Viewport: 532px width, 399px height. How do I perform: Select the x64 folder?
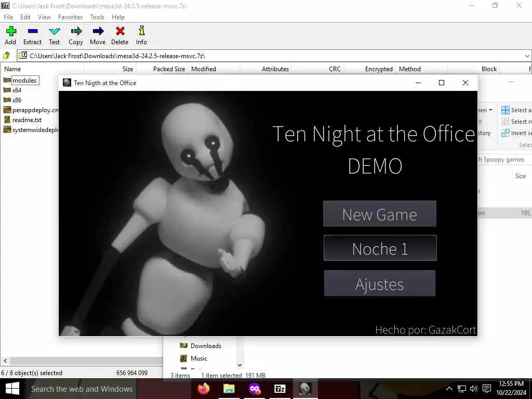[12, 90]
